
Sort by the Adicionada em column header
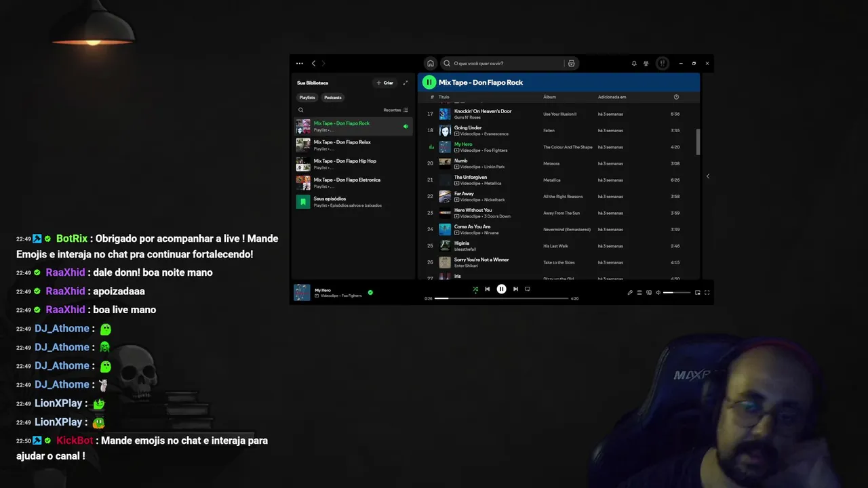click(x=612, y=97)
